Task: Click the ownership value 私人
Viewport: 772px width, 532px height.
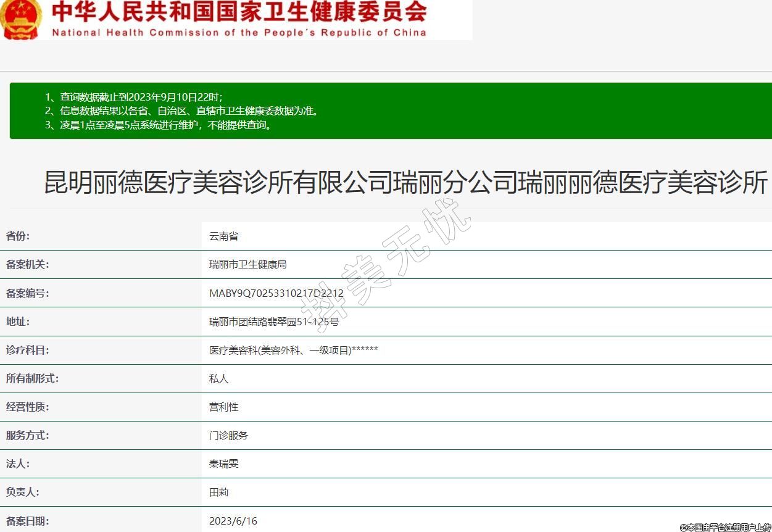Action: (x=218, y=379)
